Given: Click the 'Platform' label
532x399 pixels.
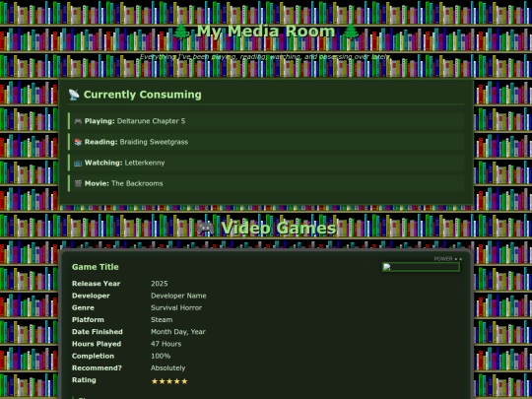Looking at the screenshot, I should tap(88, 320).
